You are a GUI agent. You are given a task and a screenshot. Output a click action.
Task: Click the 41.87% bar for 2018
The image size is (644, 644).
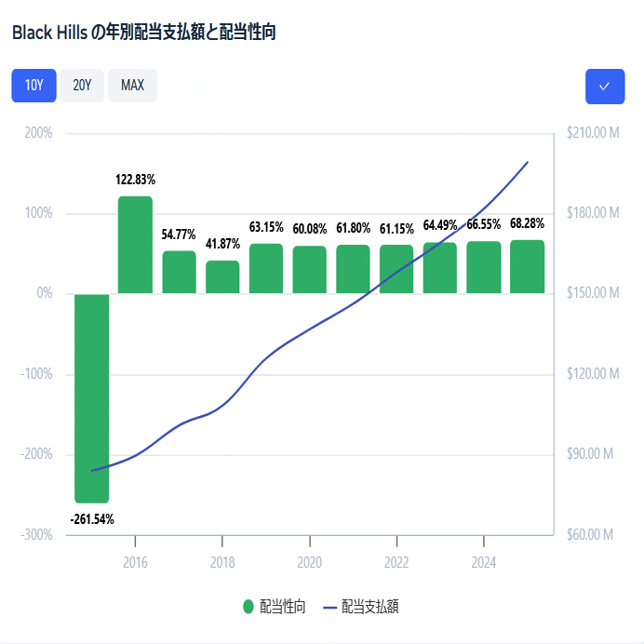[222, 276]
